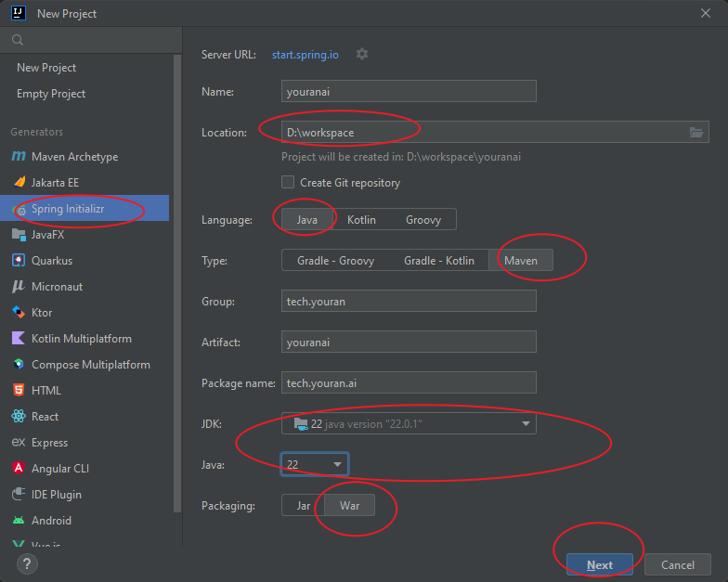This screenshot has height=582, width=728.
Task: Select Kotlin language option
Action: tap(362, 219)
